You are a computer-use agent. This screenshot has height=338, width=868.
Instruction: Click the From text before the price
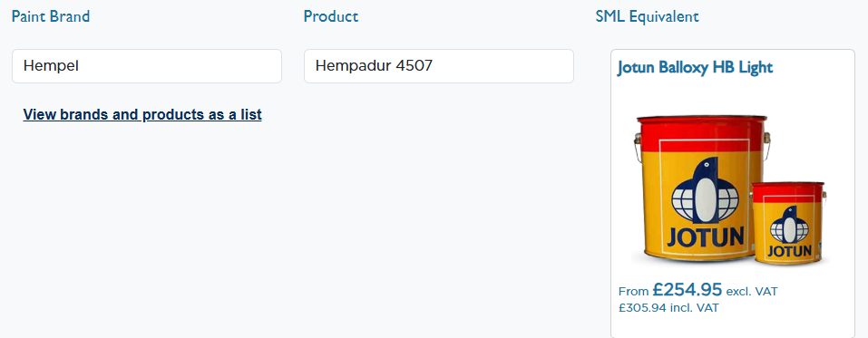(633, 291)
